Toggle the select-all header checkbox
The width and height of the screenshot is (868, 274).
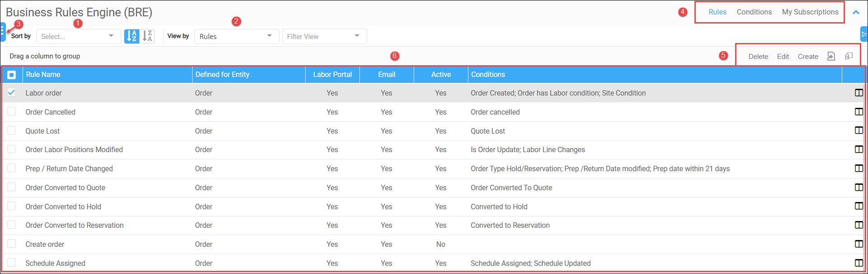(12, 75)
